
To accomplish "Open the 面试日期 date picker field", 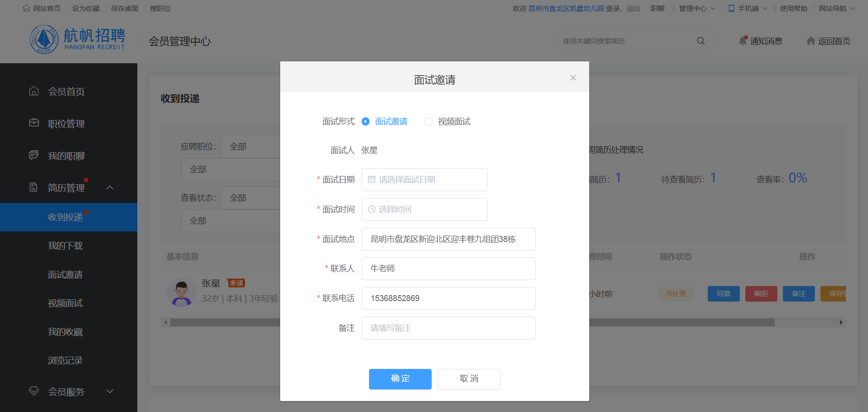I will click(424, 180).
